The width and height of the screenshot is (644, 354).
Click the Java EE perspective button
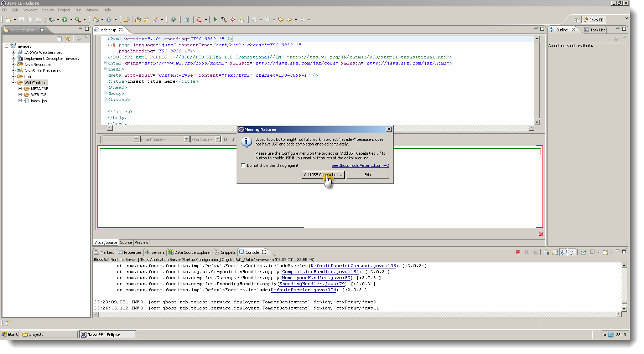(x=593, y=20)
